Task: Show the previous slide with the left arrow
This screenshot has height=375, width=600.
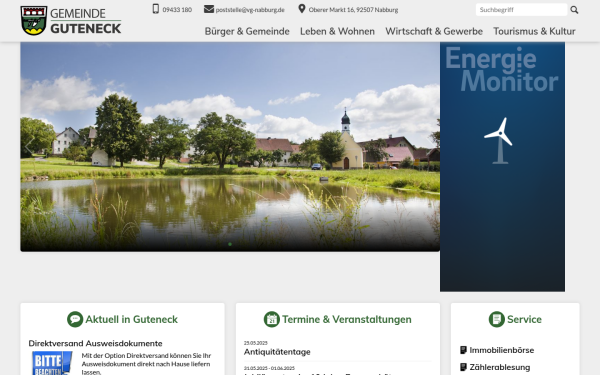Action: click(x=28, y=147)
